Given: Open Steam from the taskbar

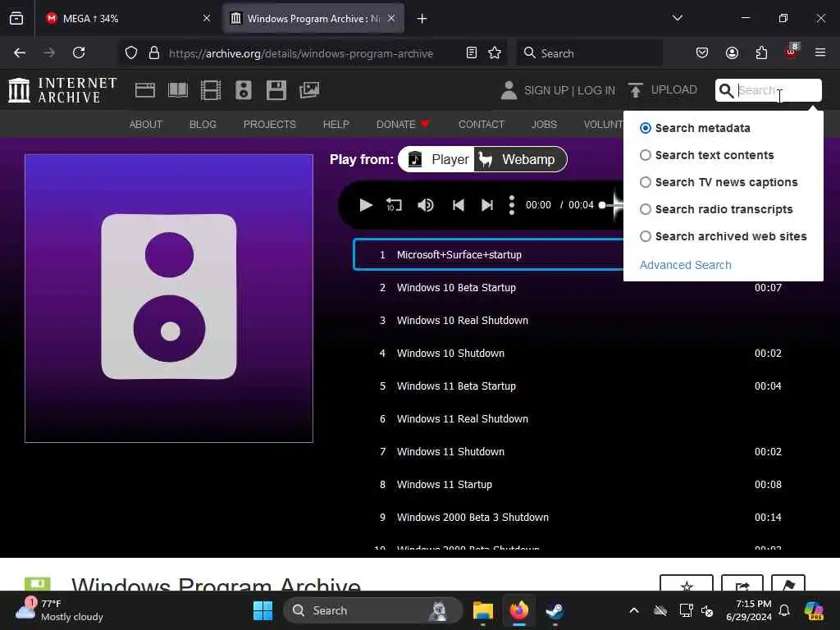Looking at the screenshot, I should tap(555, 610).
